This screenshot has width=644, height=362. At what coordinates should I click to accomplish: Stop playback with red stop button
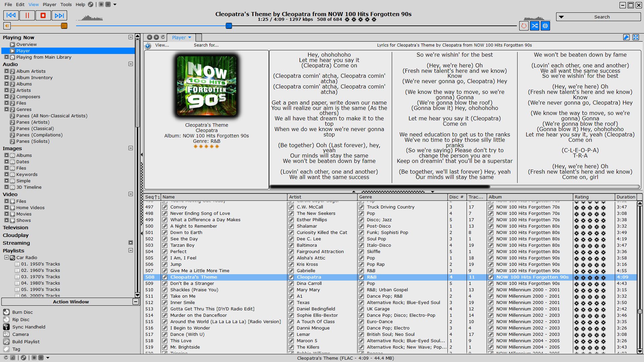click(x=43, y=15)
